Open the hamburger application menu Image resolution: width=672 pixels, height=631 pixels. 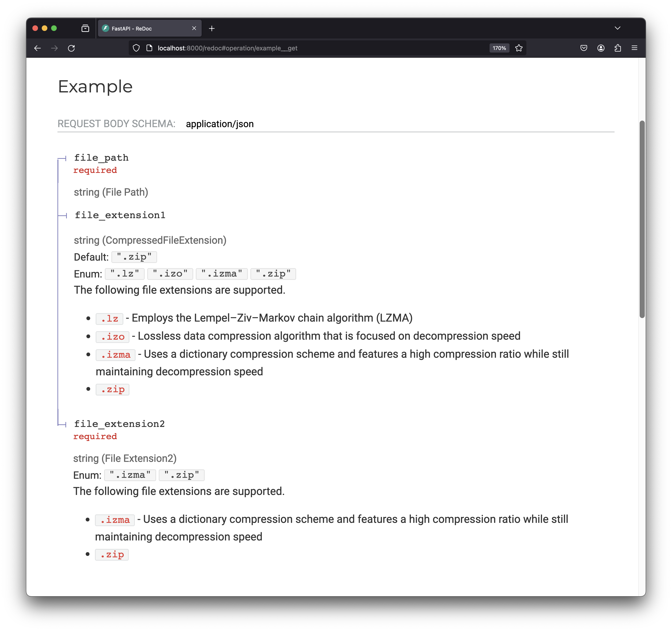point(634,48)
